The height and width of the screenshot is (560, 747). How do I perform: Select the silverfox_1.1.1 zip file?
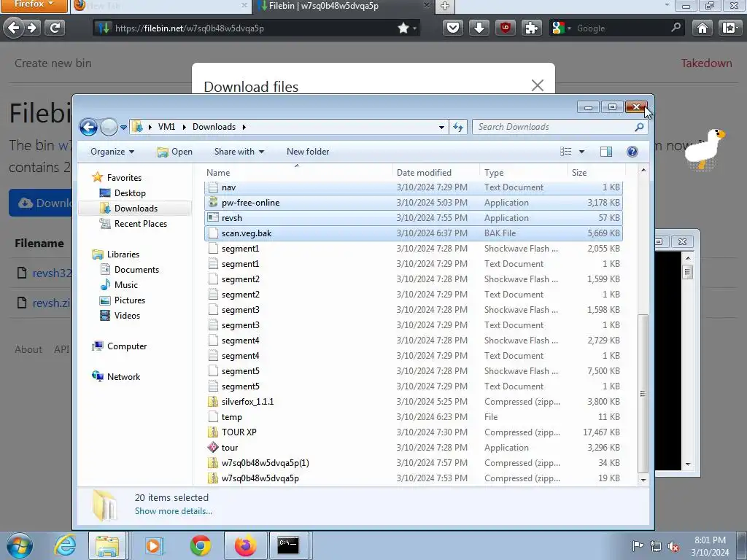(414, 402)
